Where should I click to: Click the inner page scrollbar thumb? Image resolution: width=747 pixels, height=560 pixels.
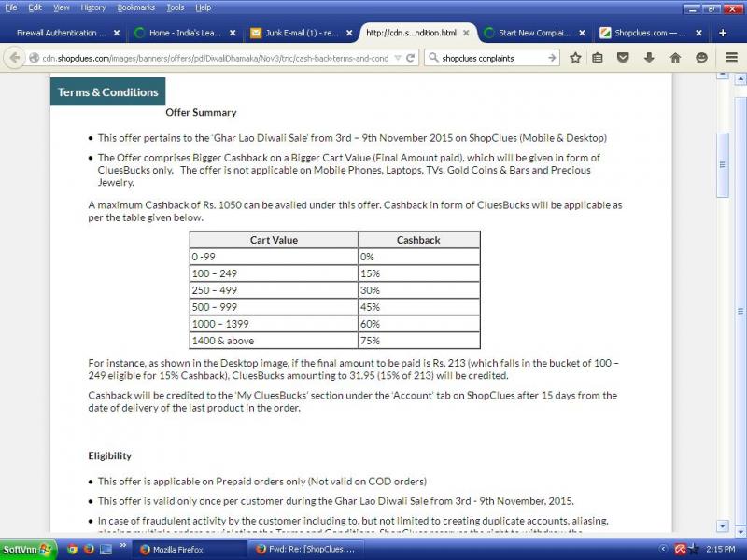click(x=723, y=165)
